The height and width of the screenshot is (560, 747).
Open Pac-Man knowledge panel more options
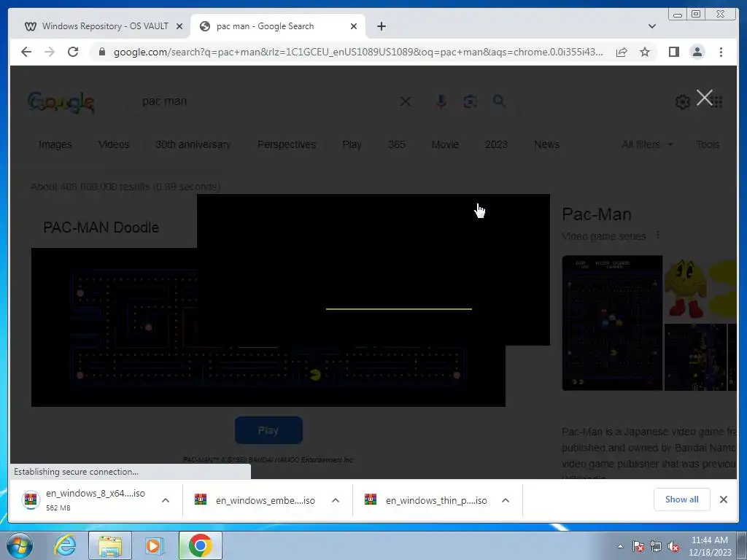[658, 236]
